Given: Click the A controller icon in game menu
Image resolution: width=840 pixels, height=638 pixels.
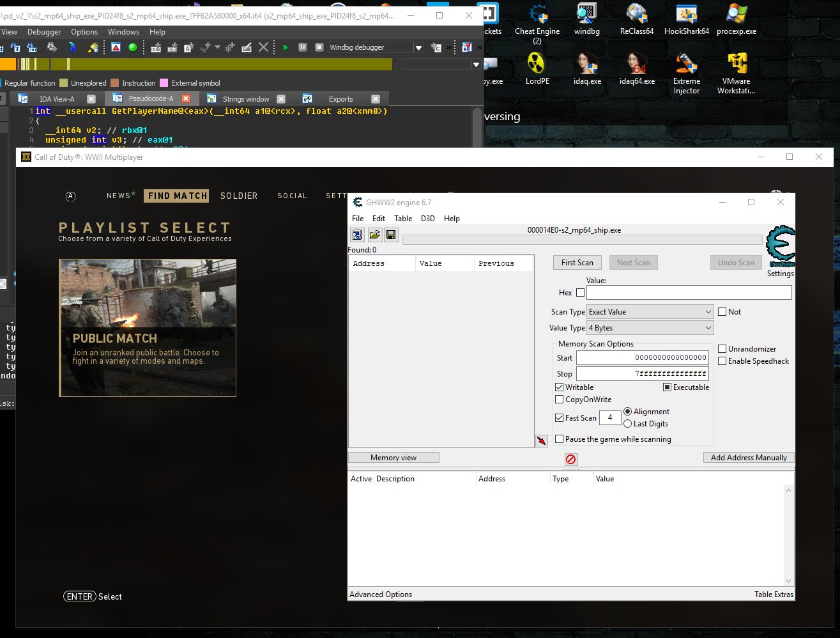Looking at the screenshot, I should [x=71, y=196].
